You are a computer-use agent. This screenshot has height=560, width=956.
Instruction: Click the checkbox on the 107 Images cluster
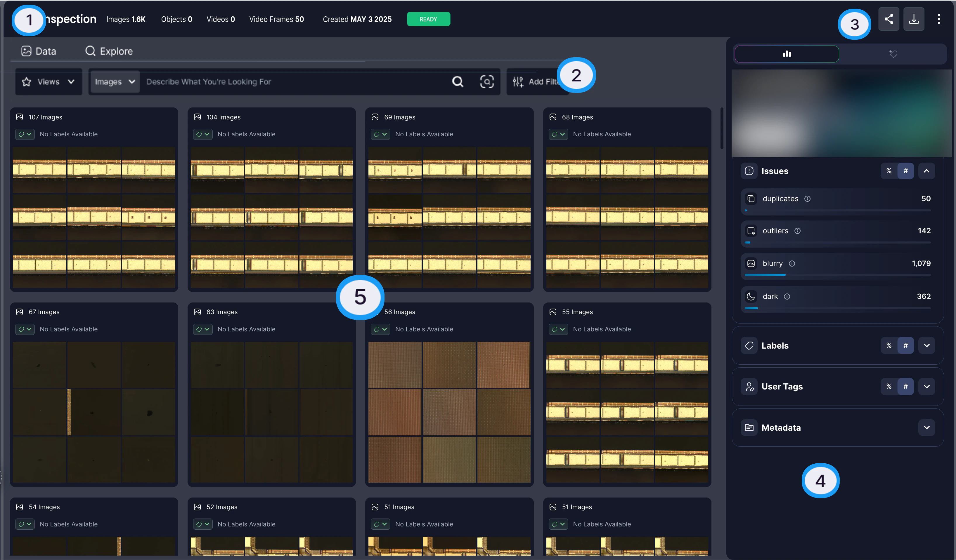(25, 134)
